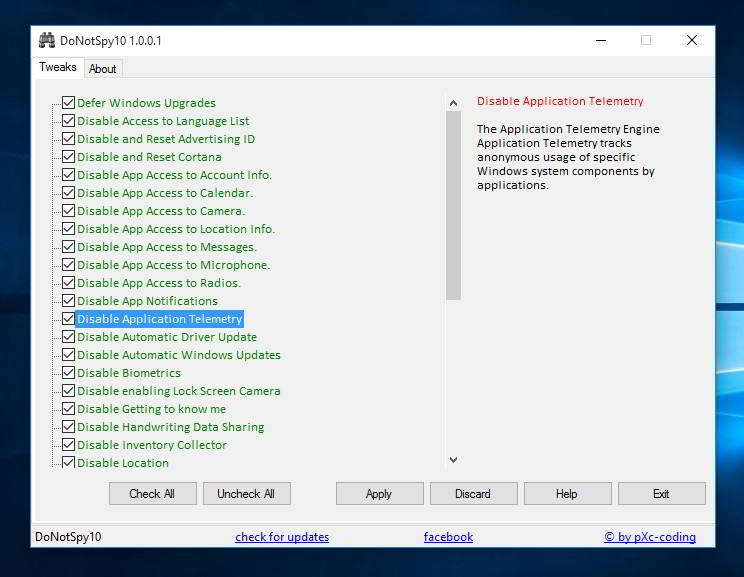744x577 pixels.
Task: Click the vertical scrollbar thumb of tweaks list
Action: pyautogui.click(x=454, y=205)
